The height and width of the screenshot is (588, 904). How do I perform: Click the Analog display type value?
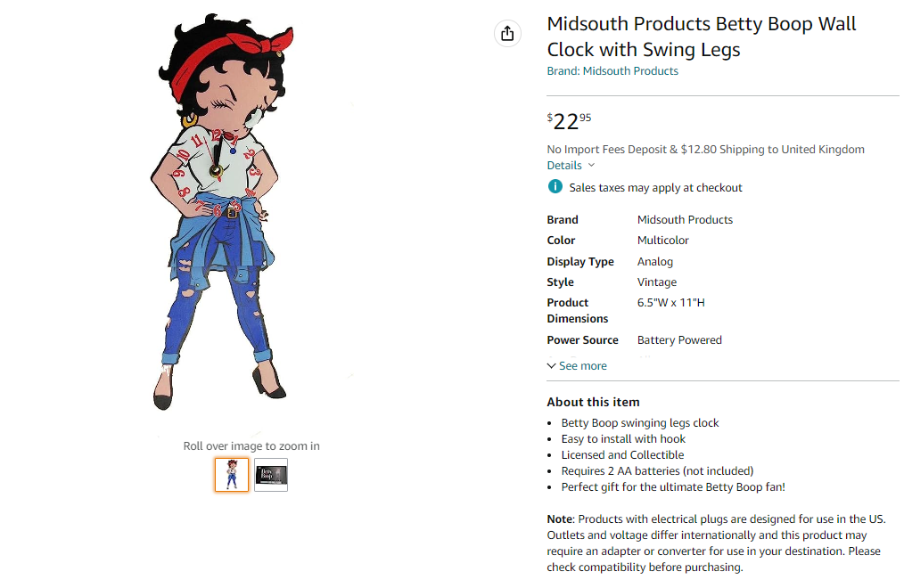click(655, 262)
